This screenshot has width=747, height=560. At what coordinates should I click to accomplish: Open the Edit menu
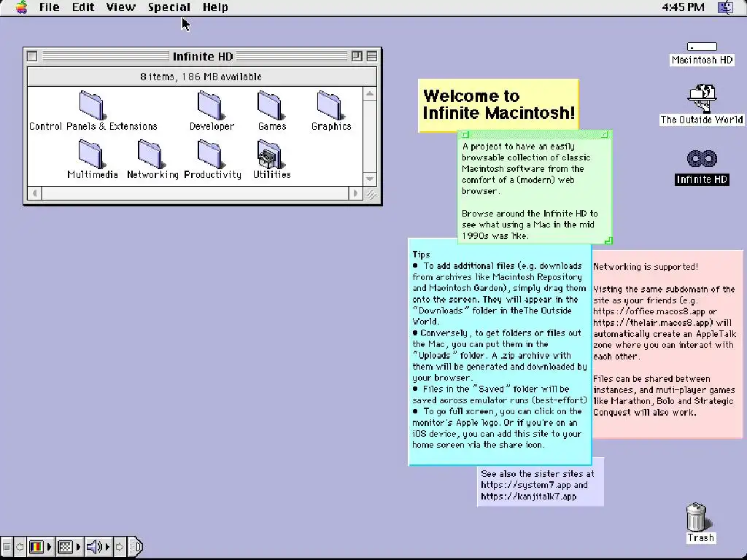click(x=83, y=7)
